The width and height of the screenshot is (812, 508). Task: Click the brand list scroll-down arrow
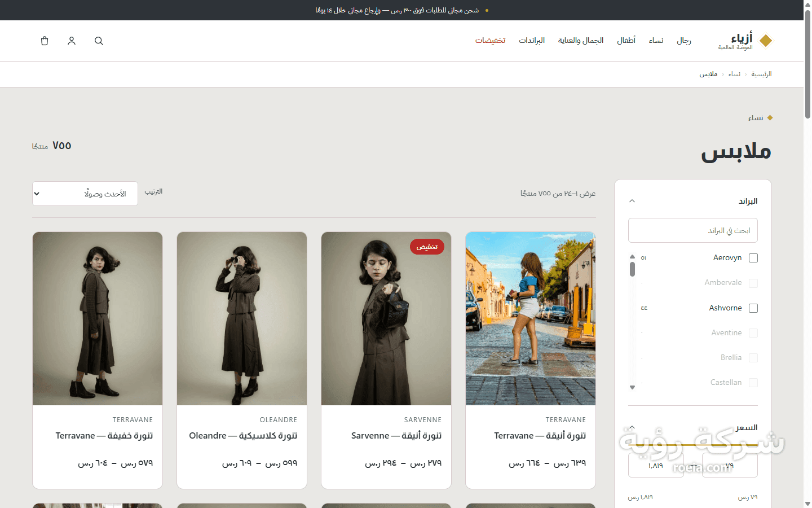point(633,387)
